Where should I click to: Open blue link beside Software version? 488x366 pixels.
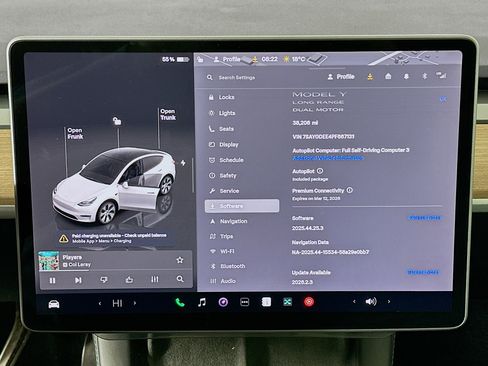424,218
